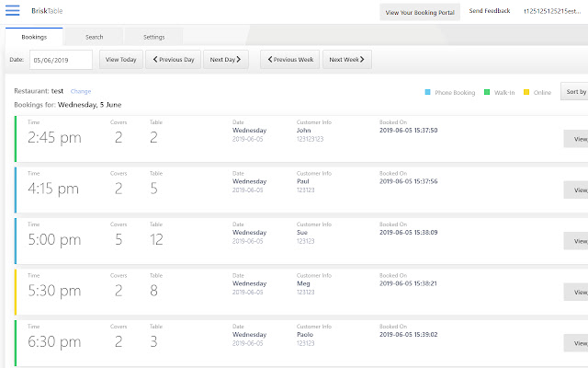588x368 pixels.
Task: Open the Sort by dropdown
Action: tap(574, 91)
